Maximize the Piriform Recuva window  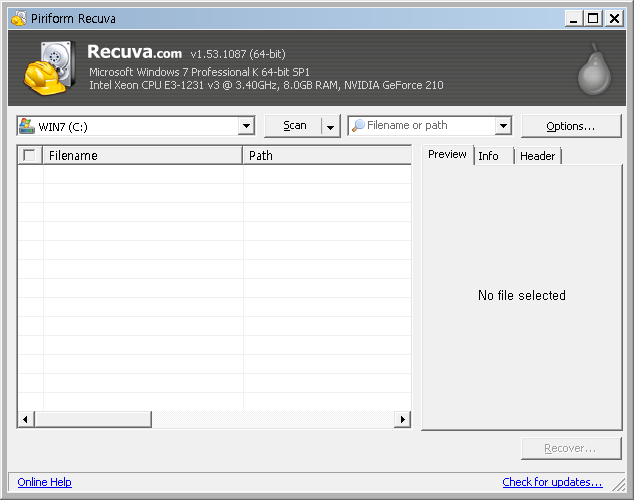click(593, 19)
